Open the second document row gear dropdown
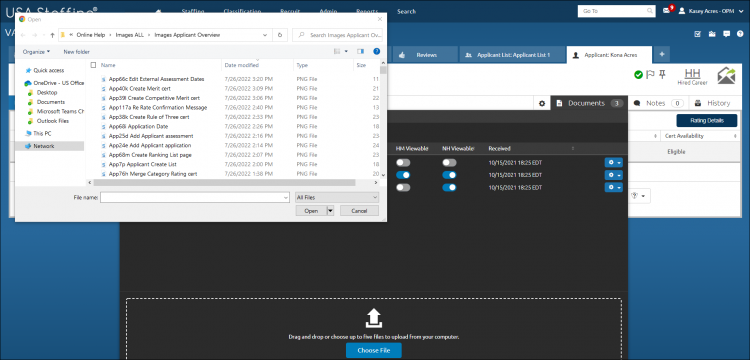Screen dimensions: 750x360 click(x=614, y=175)
